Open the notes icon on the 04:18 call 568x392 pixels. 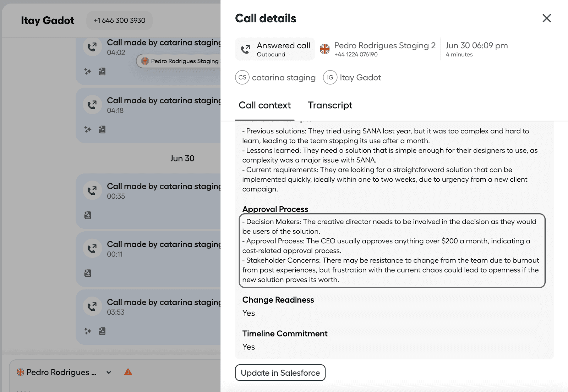coord(102,129)
